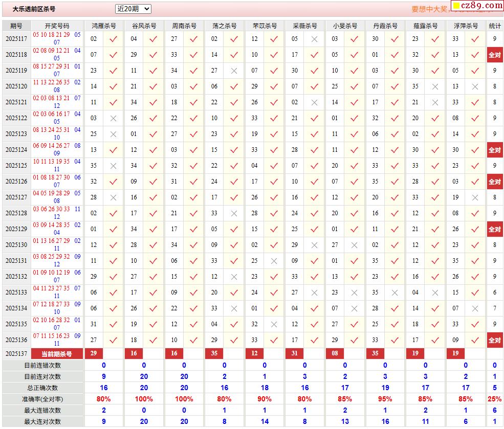Select the 周南杀号 column header
Screen dimensions: 504x429
click(x=184, y=26)
